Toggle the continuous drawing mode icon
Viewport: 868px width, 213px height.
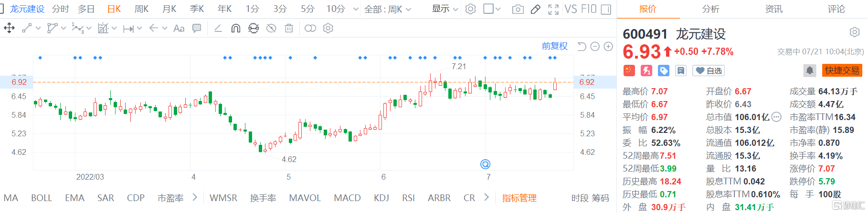(254, 29)
